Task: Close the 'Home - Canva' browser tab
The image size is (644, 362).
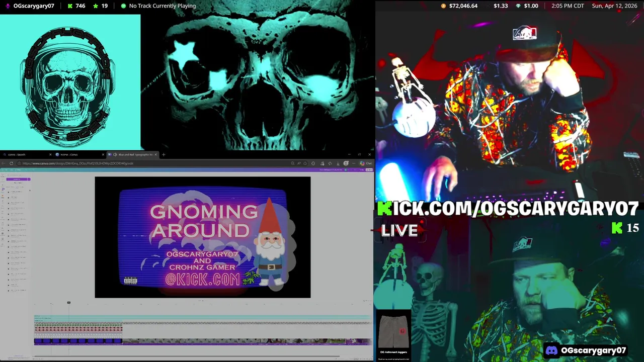Action: pos(103,154)
